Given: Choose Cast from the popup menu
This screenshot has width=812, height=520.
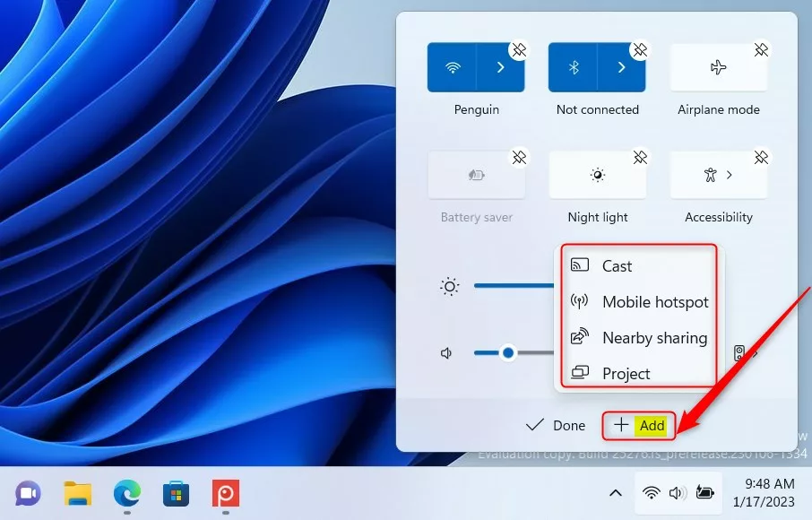Looking at the screenshot, I should (615, 265).
